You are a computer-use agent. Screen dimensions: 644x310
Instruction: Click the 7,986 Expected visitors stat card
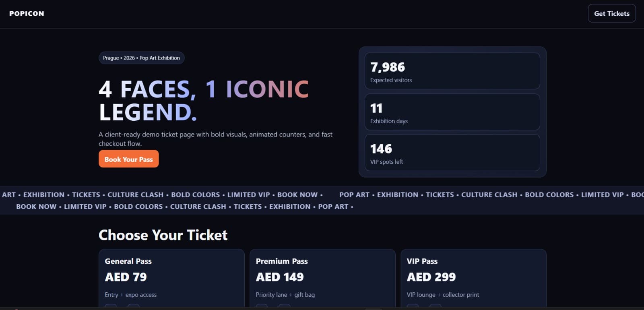click(452, 71)
